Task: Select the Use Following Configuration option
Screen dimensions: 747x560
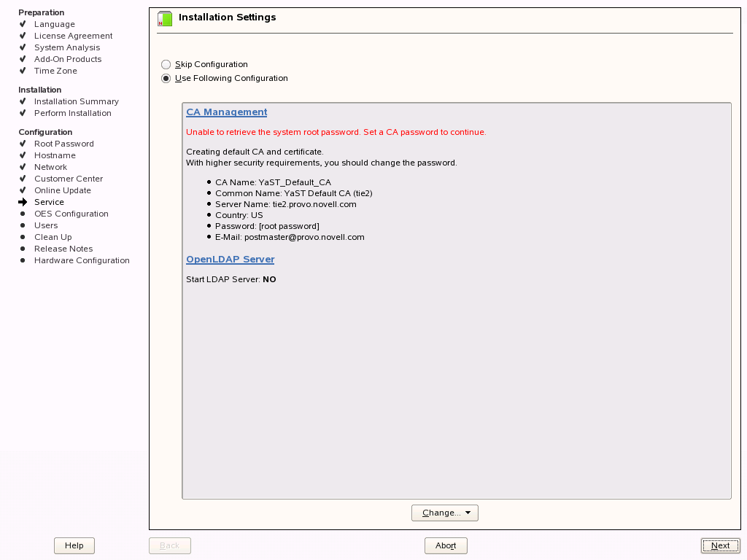Action: 166,78
